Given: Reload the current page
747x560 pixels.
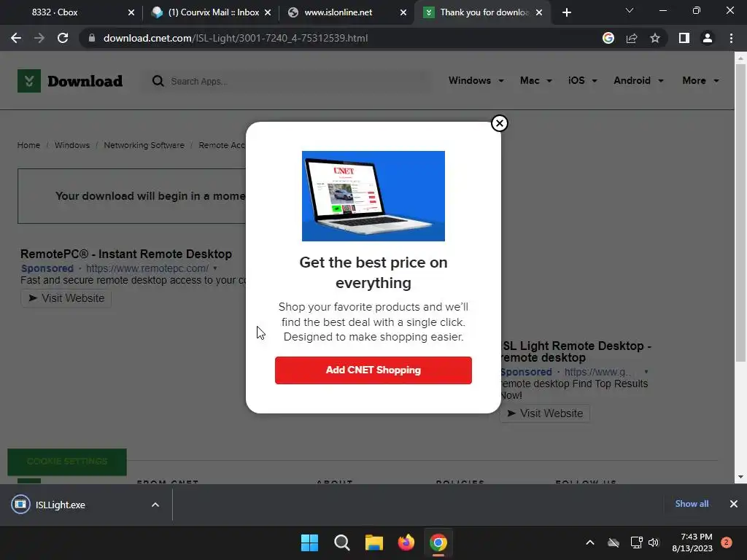Looking at the screenshot, I should (63, 38).
